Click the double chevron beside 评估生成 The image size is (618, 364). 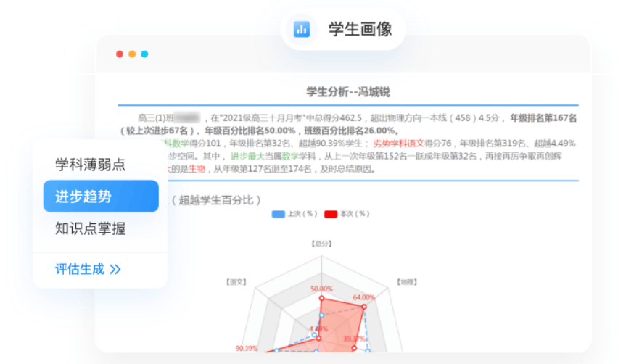[x=115, y=270]
